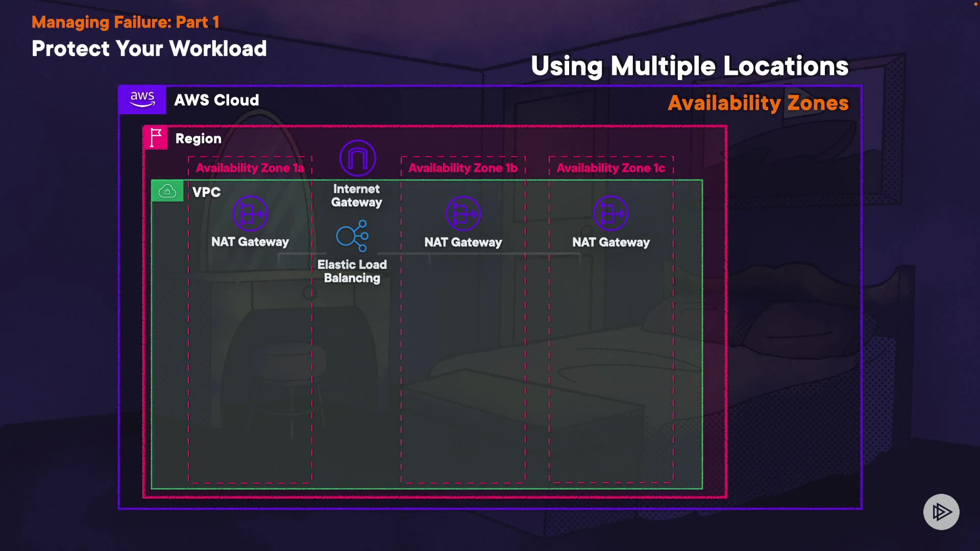The image size is (980, 551).
Task: Click the pink Region flag icon
Action: tap(156, 138)
